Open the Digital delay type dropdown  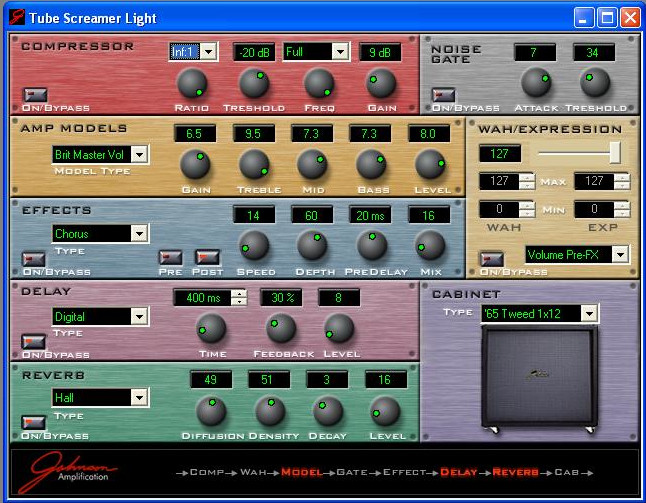pyautogui.click(x=140, y=316)
